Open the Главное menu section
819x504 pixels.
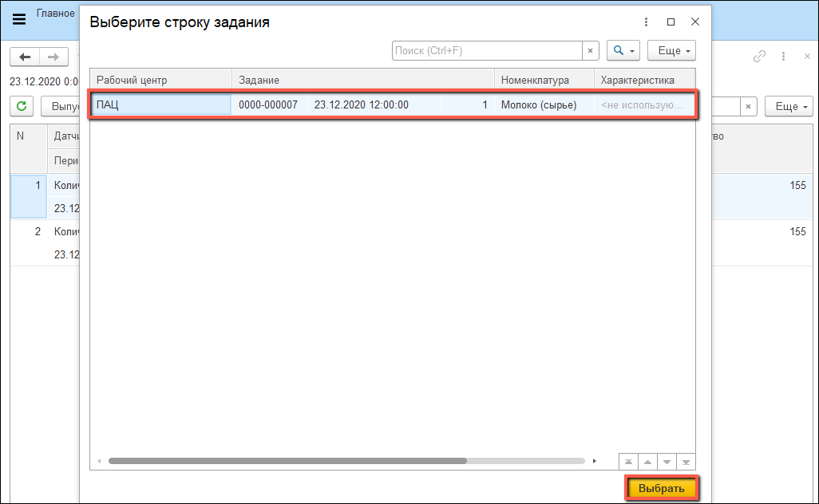click(56, 14)
